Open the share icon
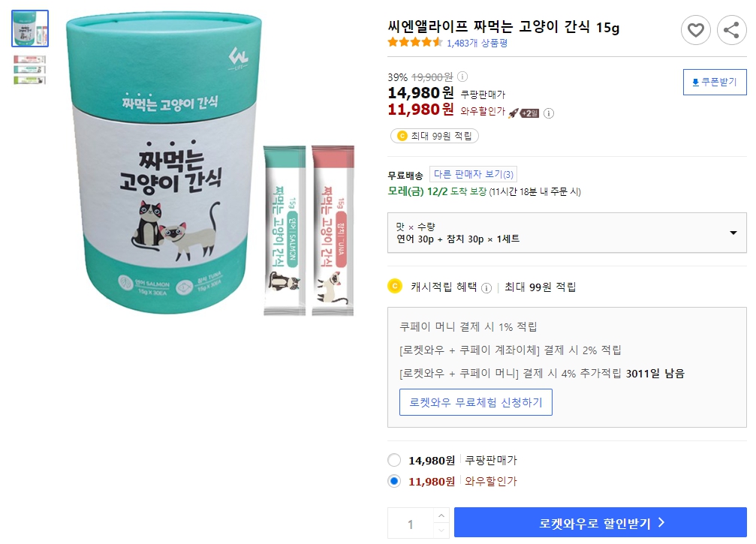The height and width of the screenshot is (544, 756). 732,30
